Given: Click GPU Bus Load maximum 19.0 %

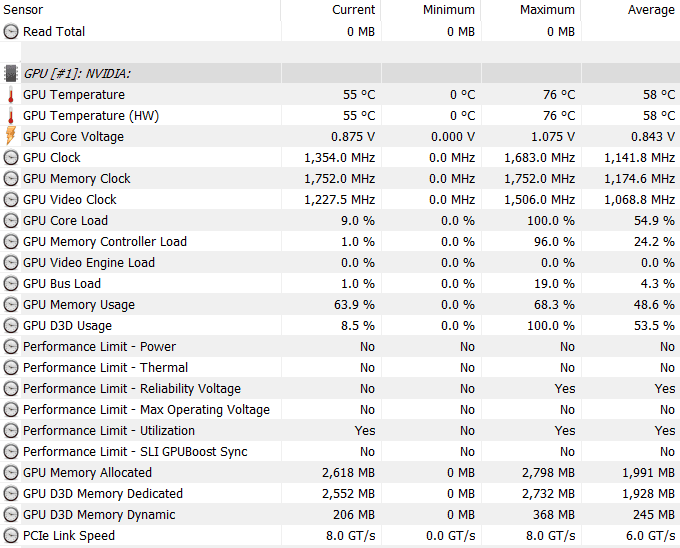Looking at the screenshot, I should click(554, 284).
